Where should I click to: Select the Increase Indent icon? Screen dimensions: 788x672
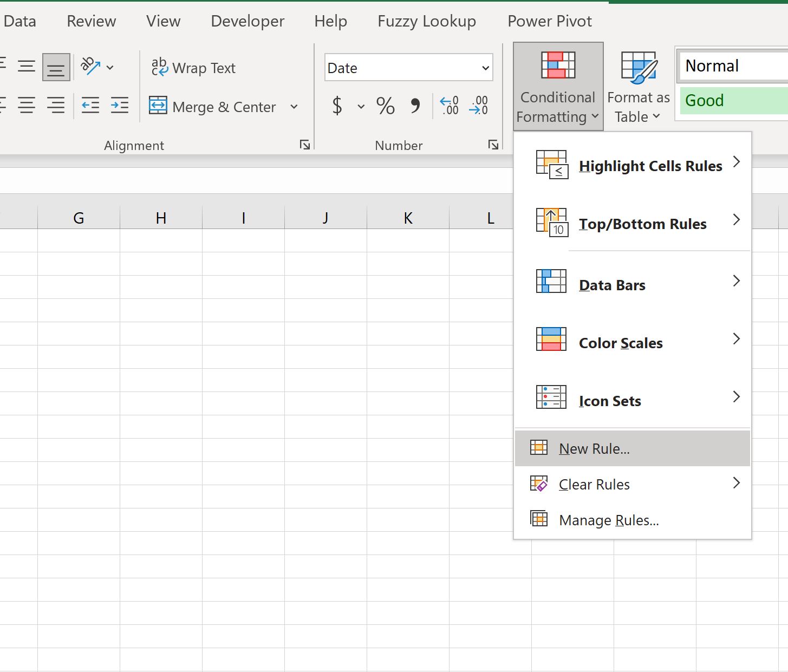(120, 106)
